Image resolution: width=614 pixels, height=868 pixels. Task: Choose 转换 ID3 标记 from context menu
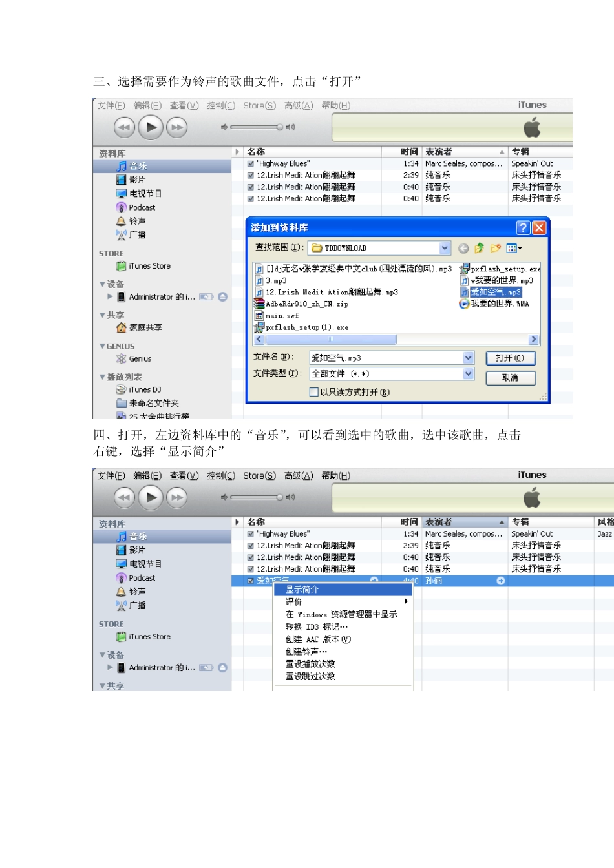(343, 627)
